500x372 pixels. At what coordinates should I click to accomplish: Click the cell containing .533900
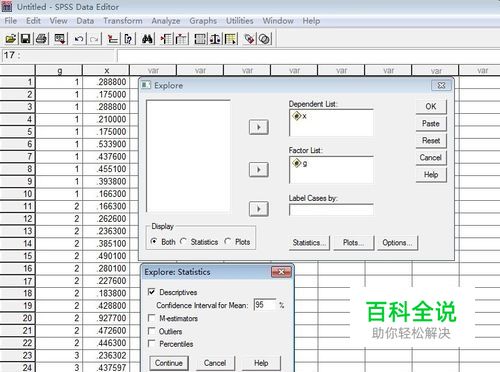(106, 144)
